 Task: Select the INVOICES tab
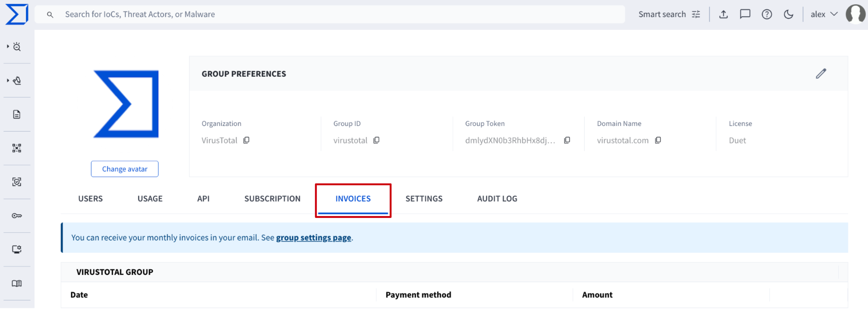(x=353, y=198)
